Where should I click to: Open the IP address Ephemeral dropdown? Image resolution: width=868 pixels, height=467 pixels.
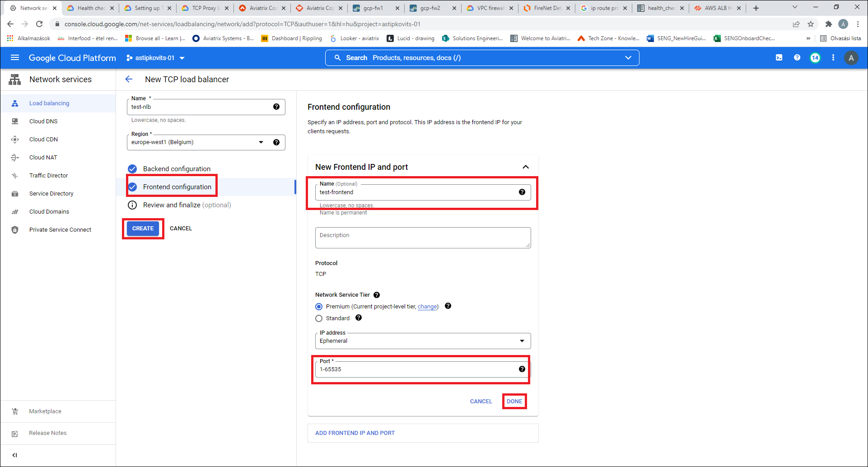click(x=422, y=341)
